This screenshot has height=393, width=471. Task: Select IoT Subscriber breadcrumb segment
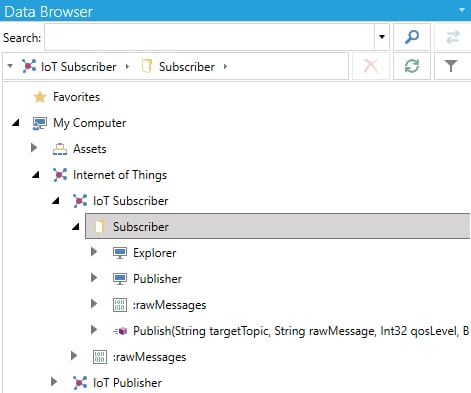click(x=79, y=67)
